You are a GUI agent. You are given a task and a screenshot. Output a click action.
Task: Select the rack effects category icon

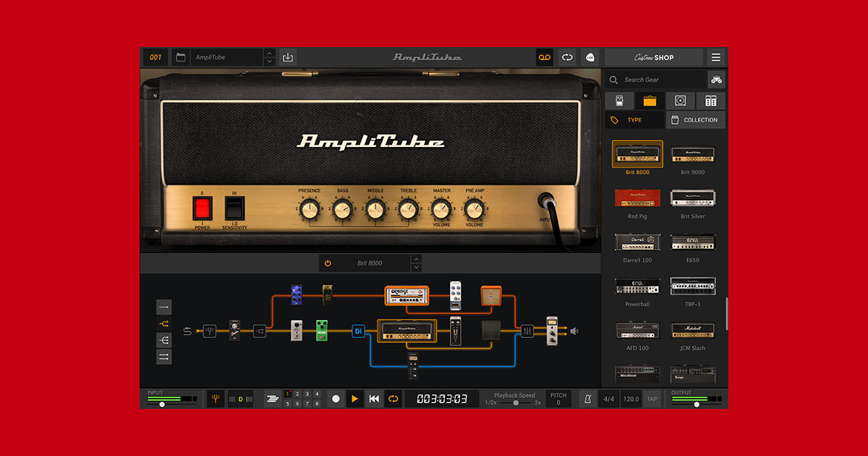click(710, 101)
